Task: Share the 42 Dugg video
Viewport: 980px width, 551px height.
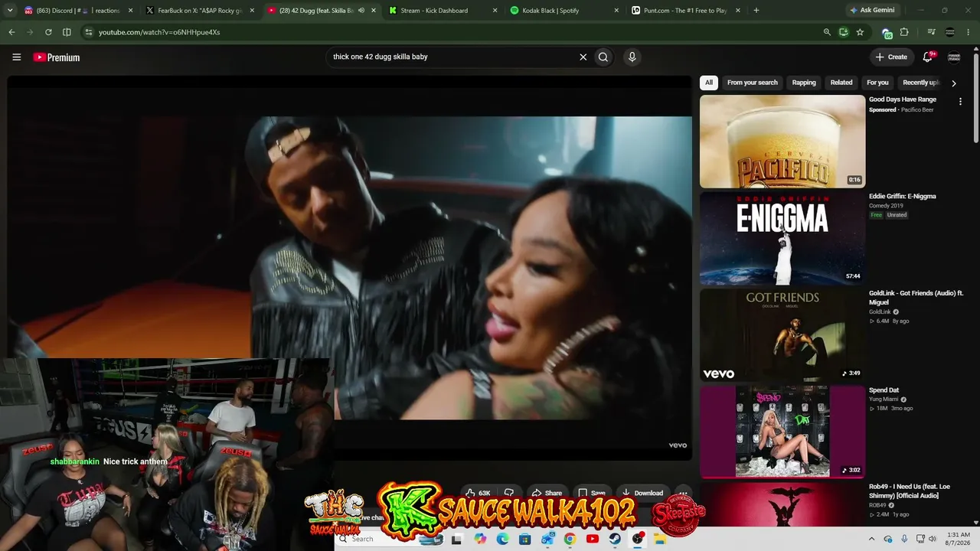Action: tap(547, 494)
